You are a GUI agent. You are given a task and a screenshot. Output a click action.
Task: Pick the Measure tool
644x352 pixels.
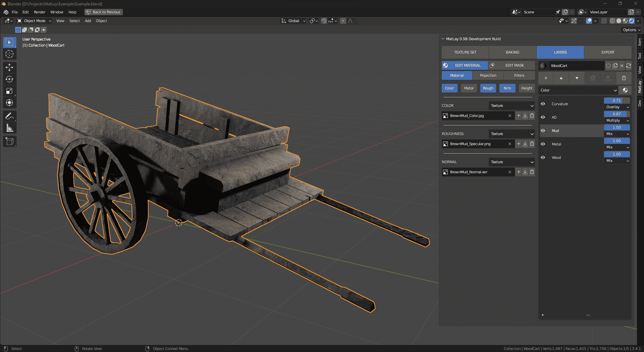[9, 128]
